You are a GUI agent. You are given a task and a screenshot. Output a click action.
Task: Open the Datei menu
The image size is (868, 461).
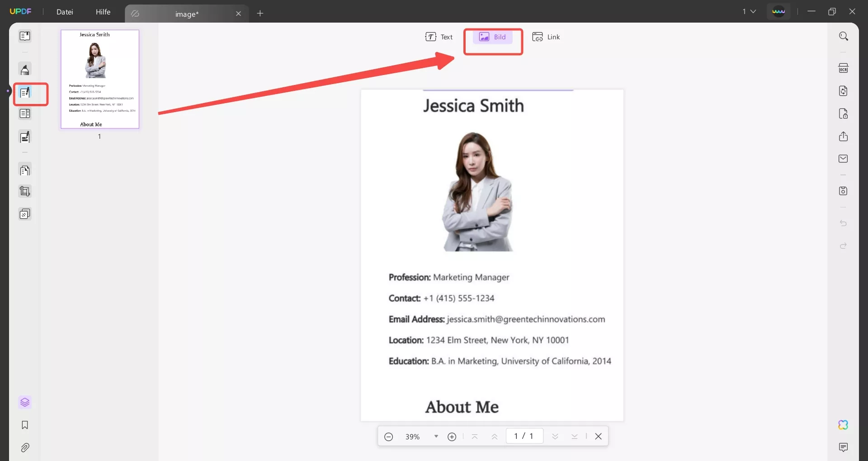point(65,12)
